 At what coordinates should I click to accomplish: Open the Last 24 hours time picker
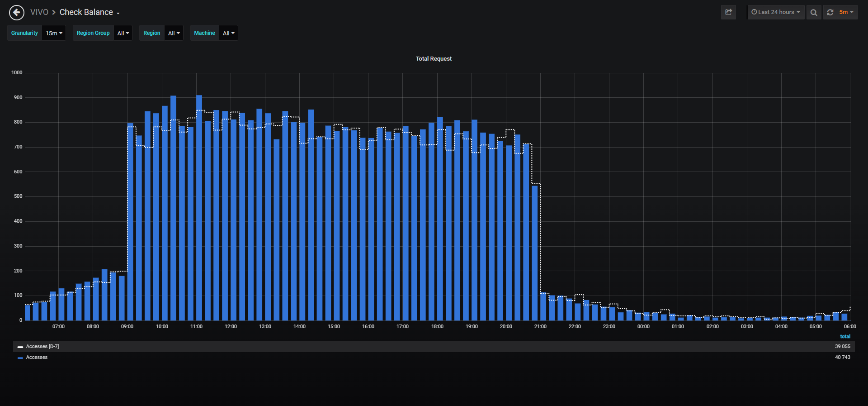[776, 12]
